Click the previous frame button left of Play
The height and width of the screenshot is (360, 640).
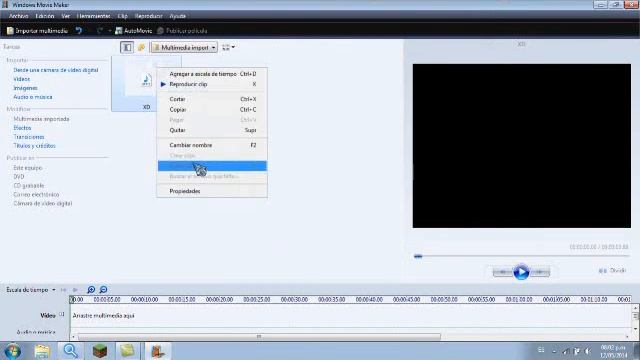pos(503,272)
